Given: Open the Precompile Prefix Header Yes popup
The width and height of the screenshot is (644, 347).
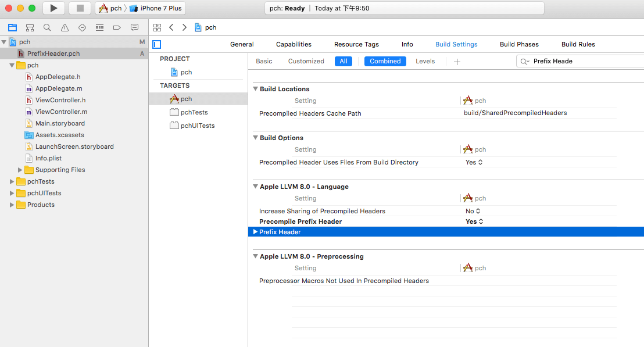Looking at the screenshot, I should point(474,221).
